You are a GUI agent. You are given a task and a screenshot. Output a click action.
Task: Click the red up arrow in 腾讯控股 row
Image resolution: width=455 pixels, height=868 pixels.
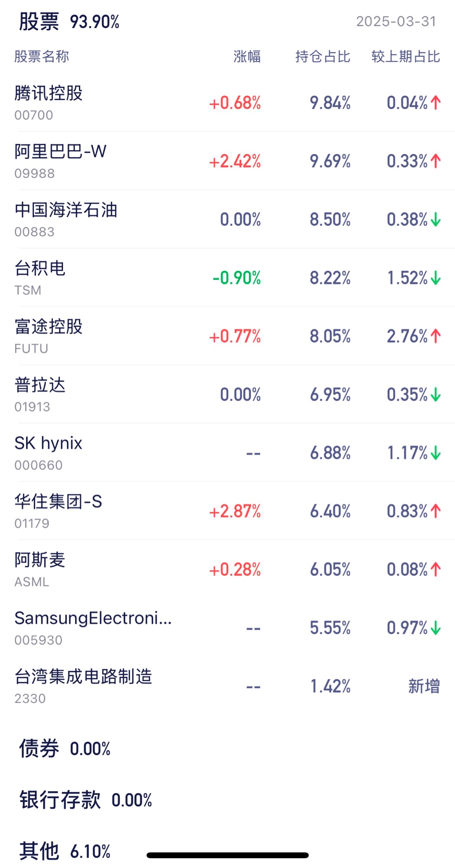(x=435, y=103)
